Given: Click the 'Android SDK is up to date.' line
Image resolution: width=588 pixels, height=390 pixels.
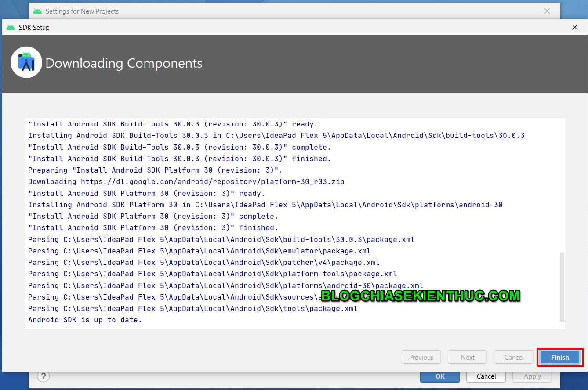Looking at the screenshot, I should click(85, 320).
